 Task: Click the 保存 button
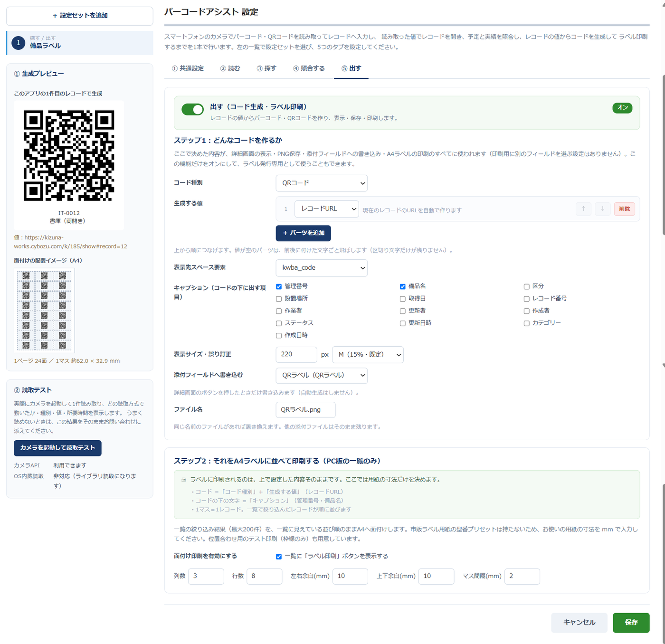point(631,623)
